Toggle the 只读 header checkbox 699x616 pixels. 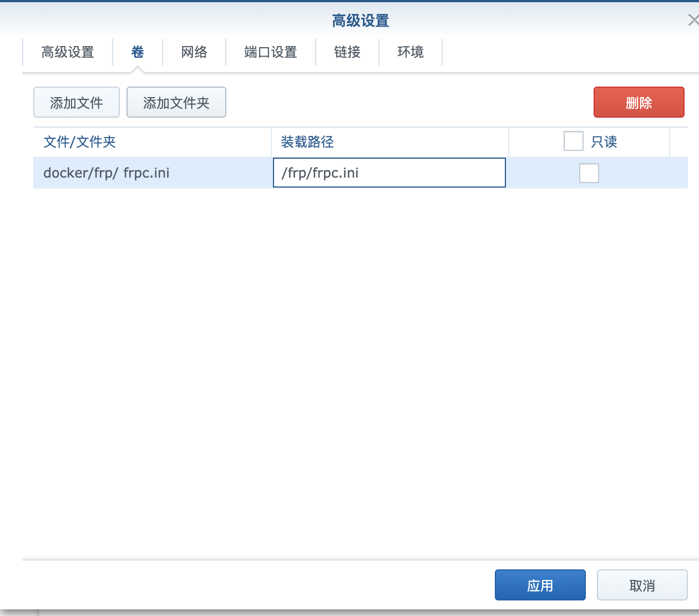[574, 141]
